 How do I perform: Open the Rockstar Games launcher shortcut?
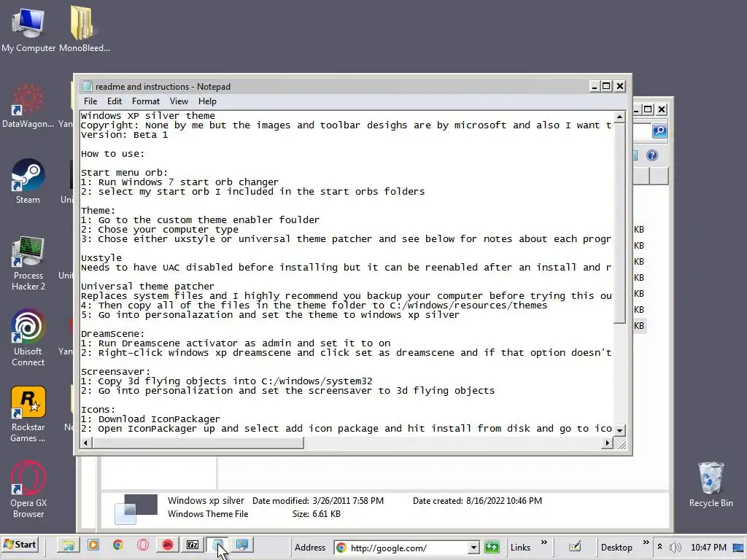(x=28, y=414)
